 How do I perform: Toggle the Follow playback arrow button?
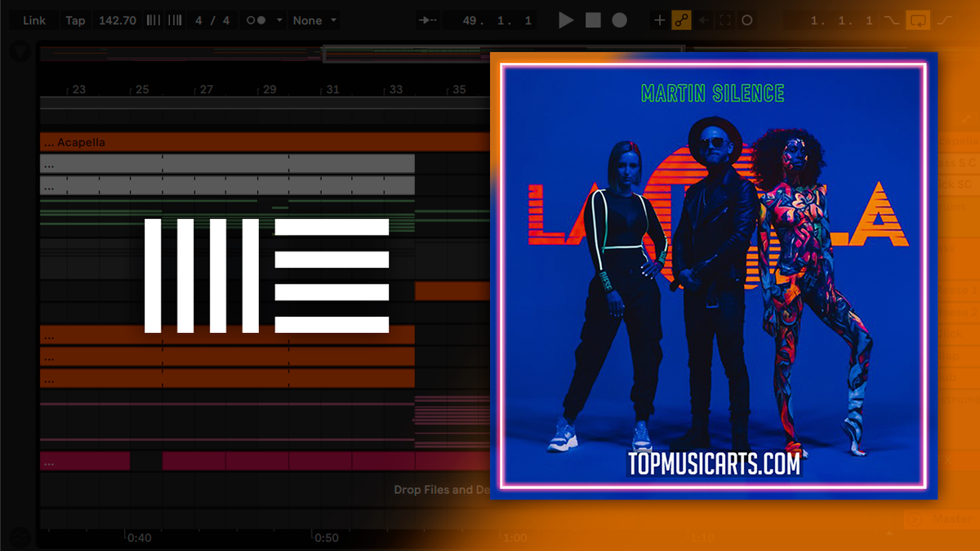(x=425, y=20)
